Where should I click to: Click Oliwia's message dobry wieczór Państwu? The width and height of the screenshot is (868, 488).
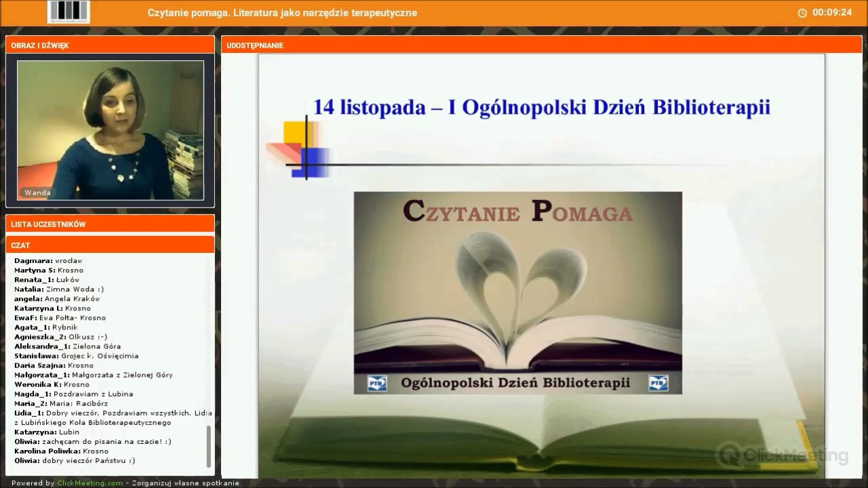75,460
